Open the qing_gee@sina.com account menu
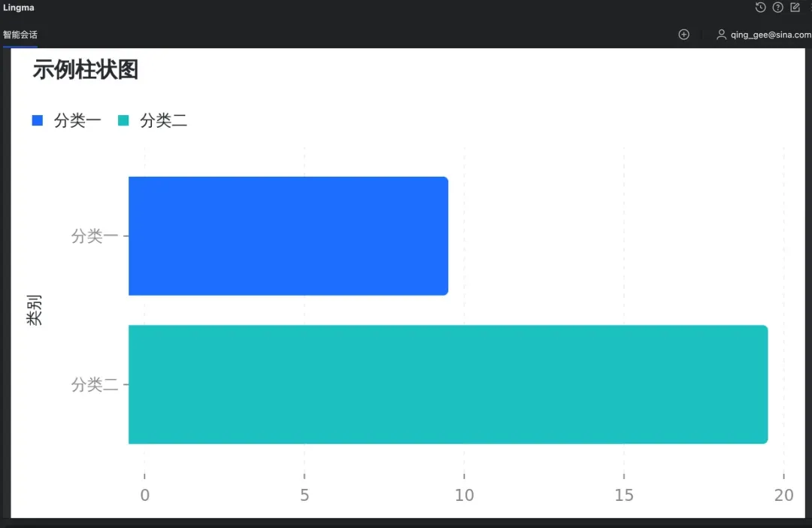Image resolution: width=812 pixels, height=528 pixels. tap(771, 35)
